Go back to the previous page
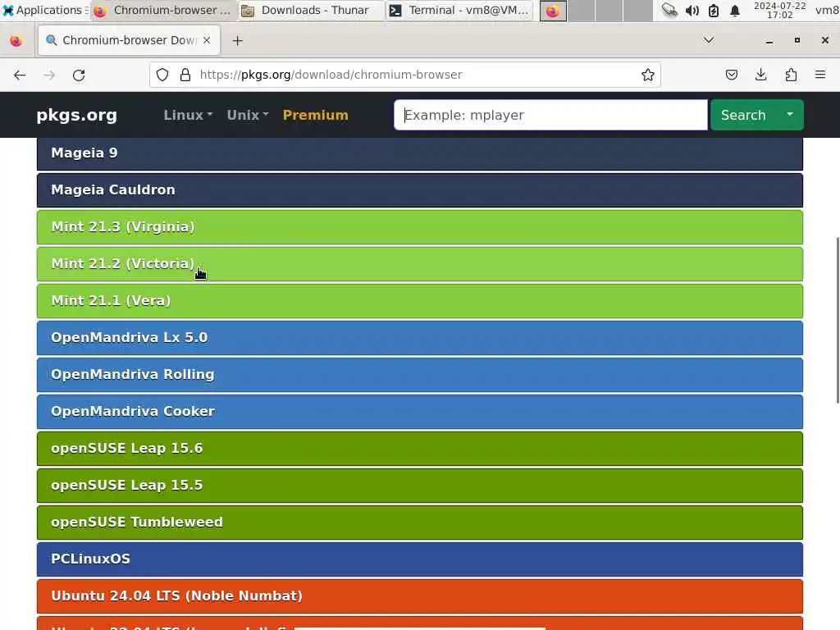This screenshot has height=630, width=840. click(20, 75)
